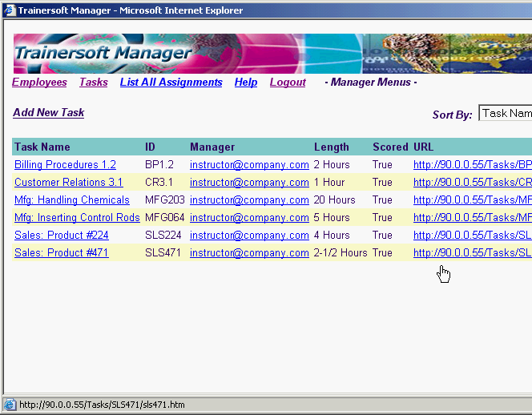This screenshot has width=532, height=415.
Task: Click the Logout link
Action: pyautogui.click(x=288, y=82)
